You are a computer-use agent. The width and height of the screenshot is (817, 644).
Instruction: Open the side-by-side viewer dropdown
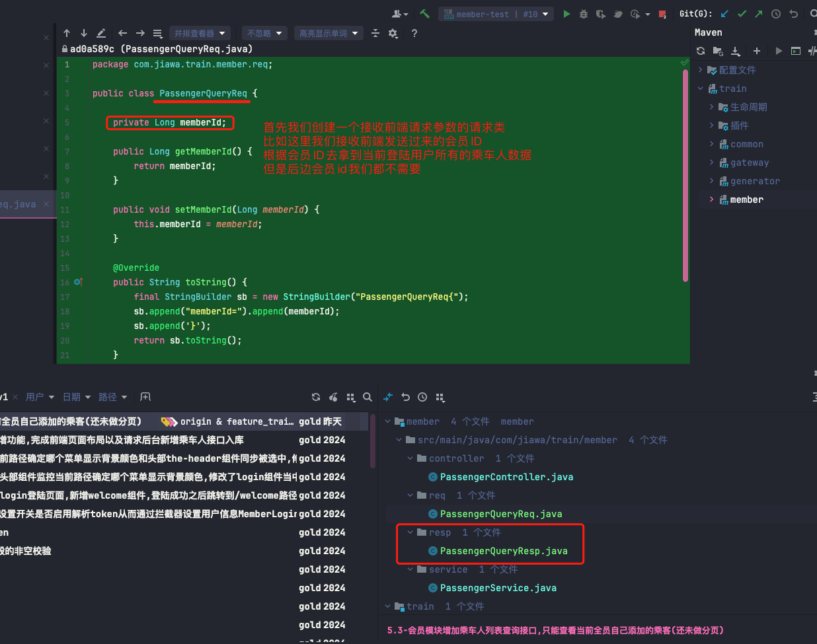point(200,33)
